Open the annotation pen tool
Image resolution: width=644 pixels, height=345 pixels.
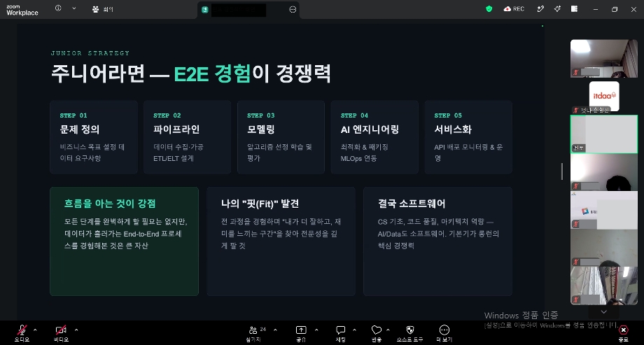pyautogui.click(x=540, y=8)
